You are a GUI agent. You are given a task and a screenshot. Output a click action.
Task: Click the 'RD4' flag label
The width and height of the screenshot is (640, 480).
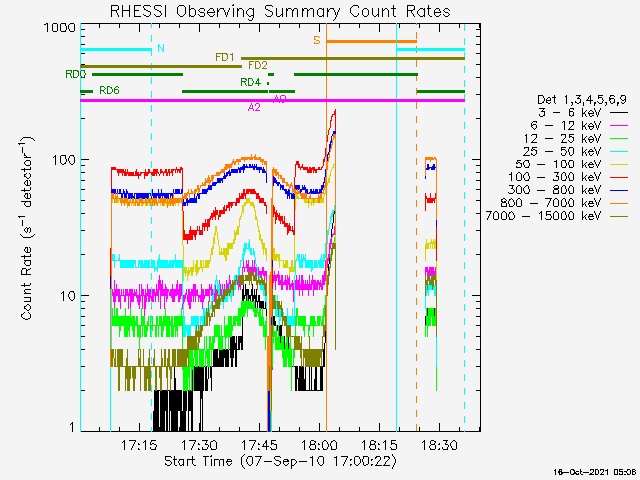(x=250, y=82)
